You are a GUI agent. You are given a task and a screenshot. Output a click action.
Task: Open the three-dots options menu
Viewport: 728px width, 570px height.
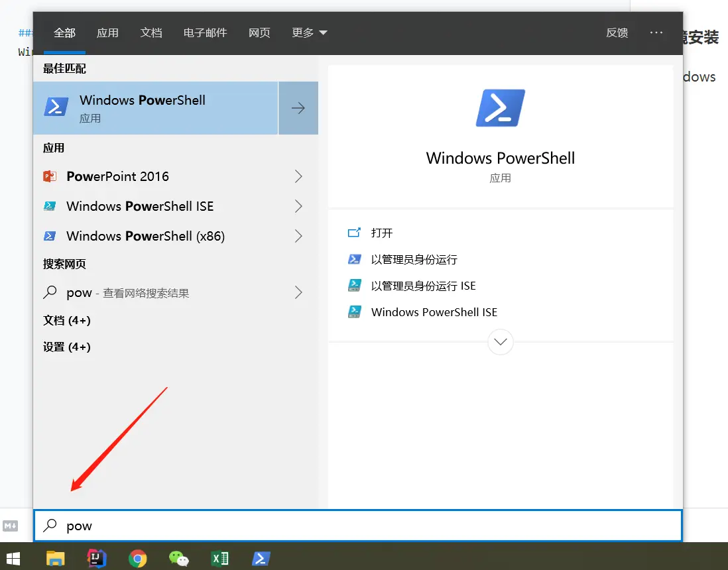(656, 32)
